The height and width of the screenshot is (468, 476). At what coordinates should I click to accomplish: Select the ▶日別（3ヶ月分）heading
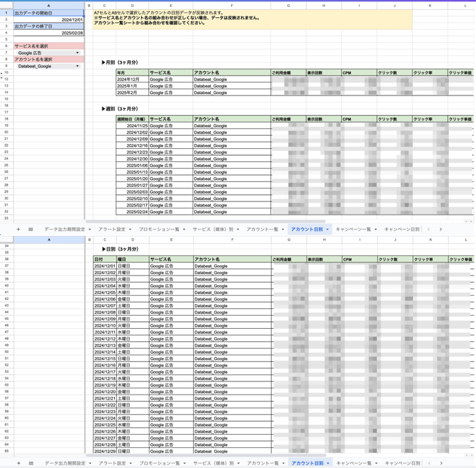pos(120,249)
